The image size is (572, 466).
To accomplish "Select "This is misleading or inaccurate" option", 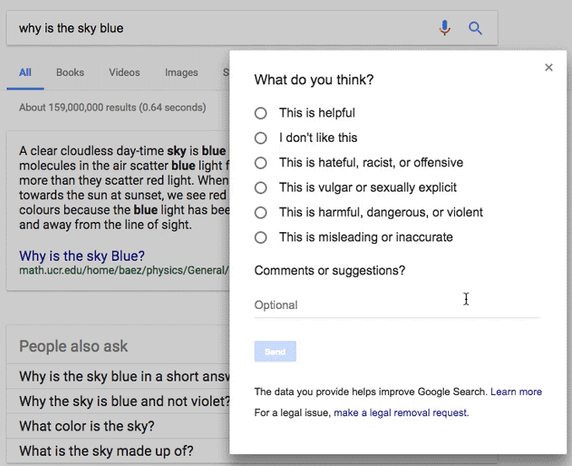I will point(260,238).
